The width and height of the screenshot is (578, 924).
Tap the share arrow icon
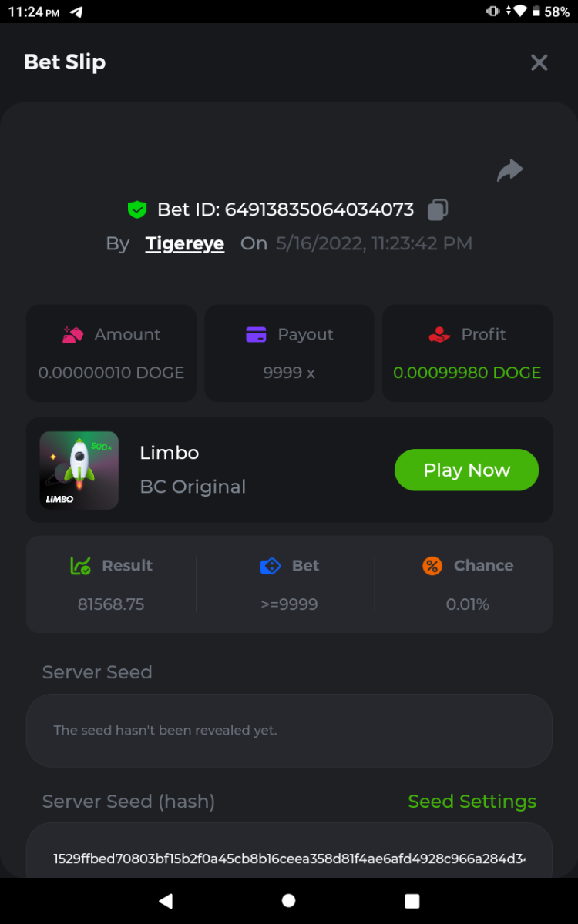[x=510, y=170]
